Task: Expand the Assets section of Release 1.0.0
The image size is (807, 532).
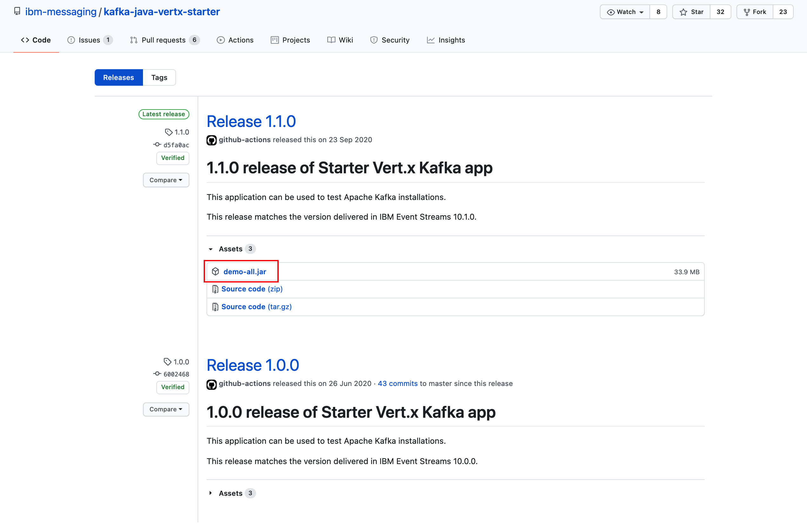Action: (x=231, y=493)
